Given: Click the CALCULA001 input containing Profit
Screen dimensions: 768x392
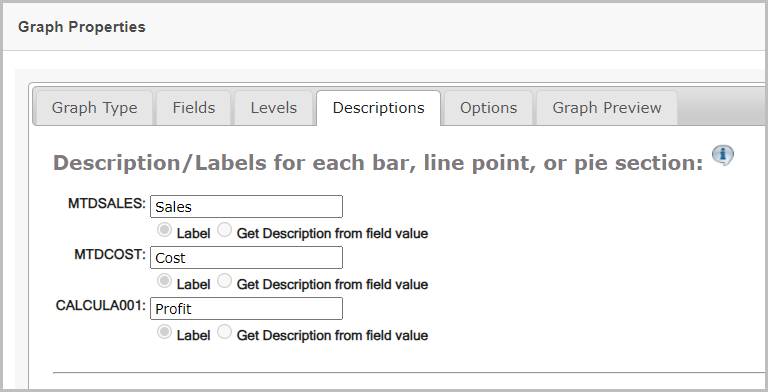Looking at the screenshot, I should (x=246, y=309).
